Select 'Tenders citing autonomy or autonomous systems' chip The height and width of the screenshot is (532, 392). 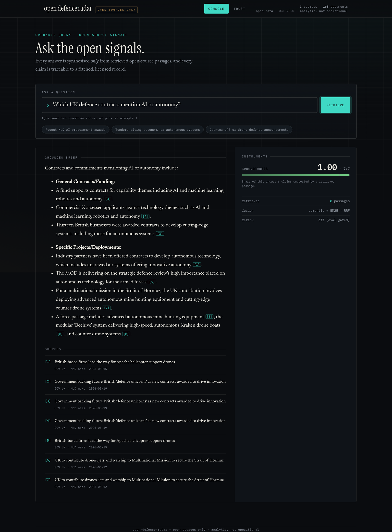[x=158, y=130]
